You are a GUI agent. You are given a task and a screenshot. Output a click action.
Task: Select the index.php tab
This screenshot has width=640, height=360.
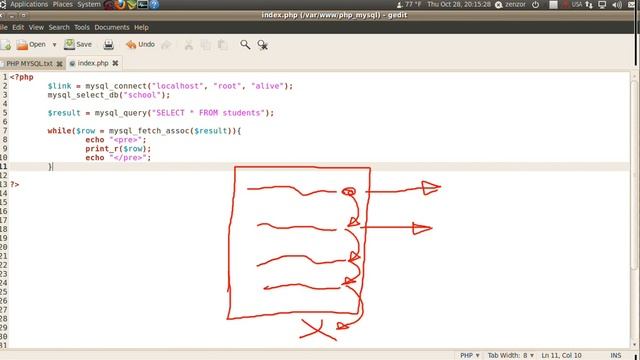93,63
